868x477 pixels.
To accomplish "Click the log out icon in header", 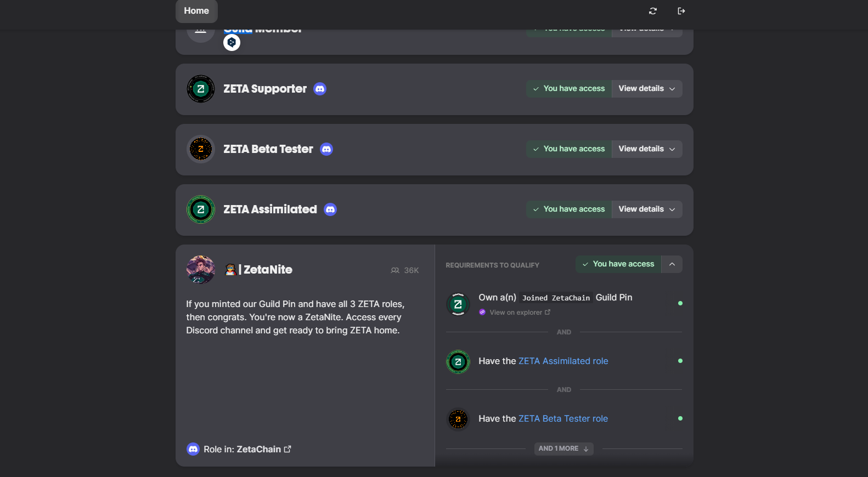I will pos(681,11).
